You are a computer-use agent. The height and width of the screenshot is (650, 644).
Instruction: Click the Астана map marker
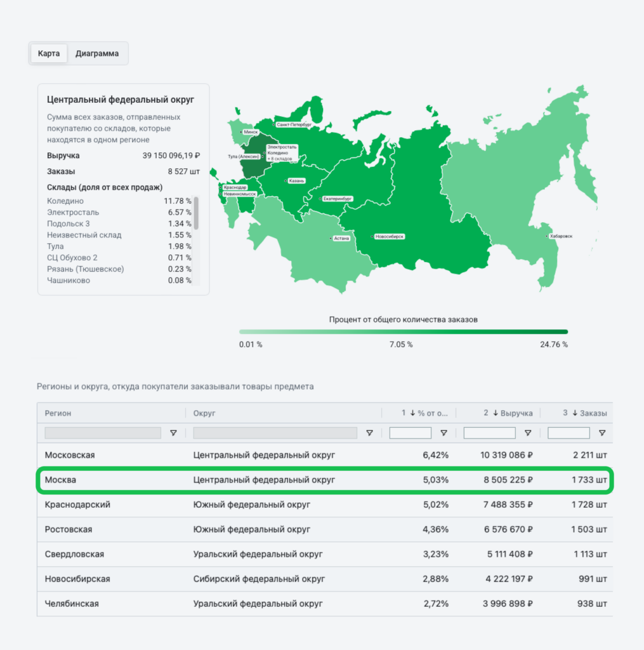pyautogui.click(x=340, y=238)
